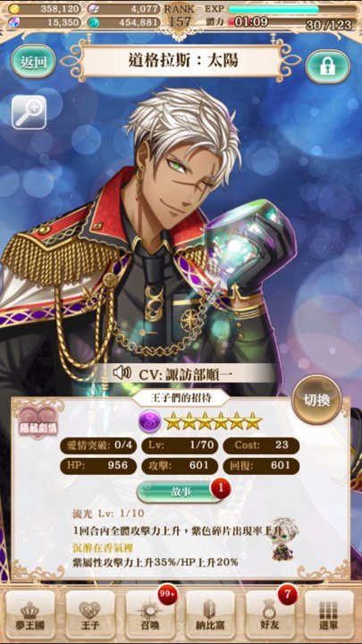The image size is (362, 644).
Task: Select the chibi character thumbnail
Action: pos(282,538)
